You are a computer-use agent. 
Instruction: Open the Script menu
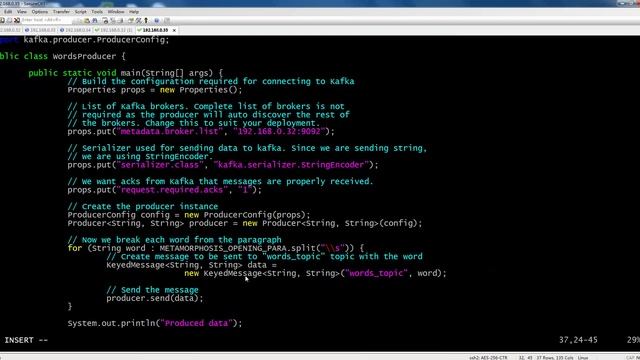pos(80,12)
